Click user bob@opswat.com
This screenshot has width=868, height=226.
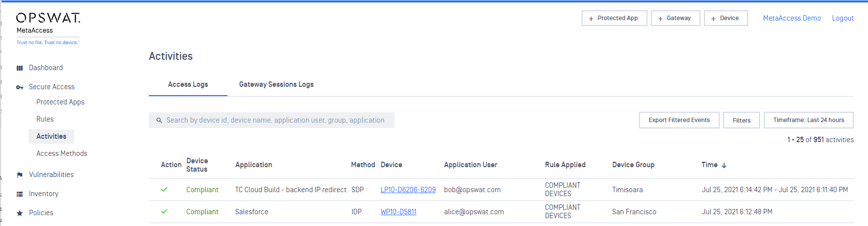[x=473, y=190]
